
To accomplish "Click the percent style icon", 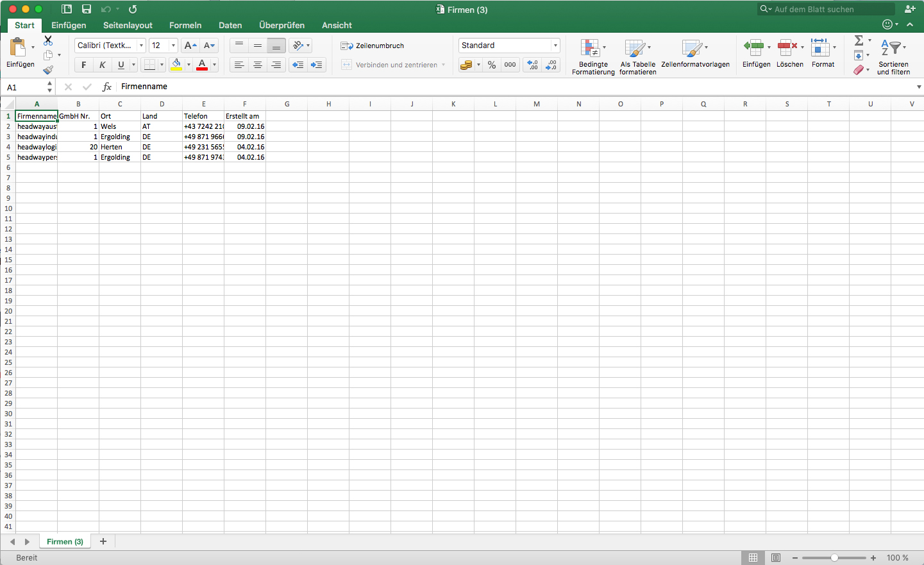I will tap(492, 65).
